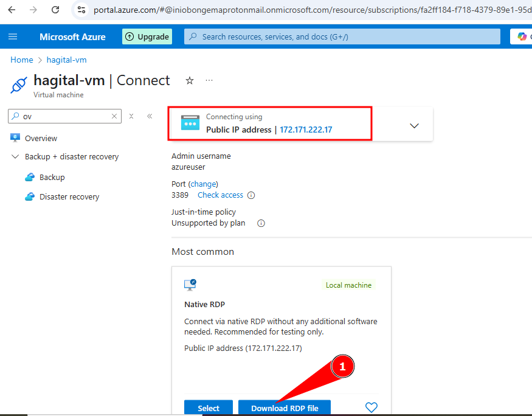This screenshot has height=416, width=532.
Task: Click the sidebar menu search field
Action: coord(64,116)
